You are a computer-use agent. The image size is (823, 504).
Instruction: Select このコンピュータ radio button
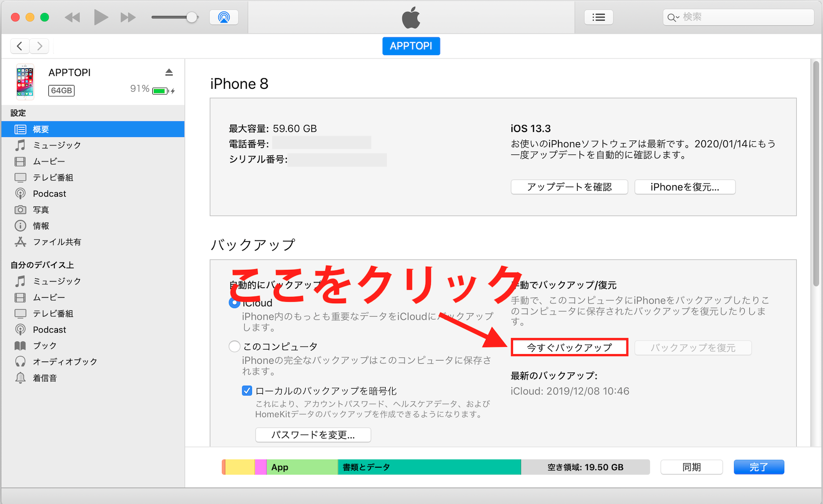[x=234, y=346]
